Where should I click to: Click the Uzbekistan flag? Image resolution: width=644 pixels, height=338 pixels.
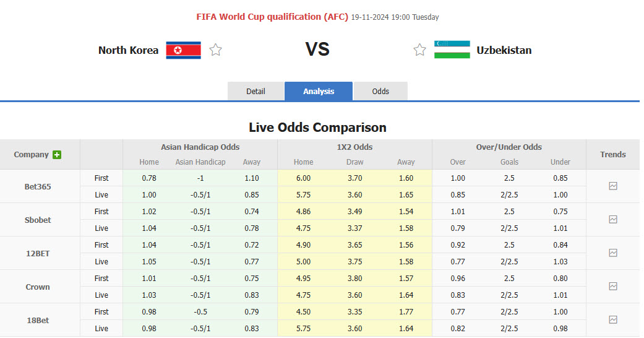click(x=452, y=50)
